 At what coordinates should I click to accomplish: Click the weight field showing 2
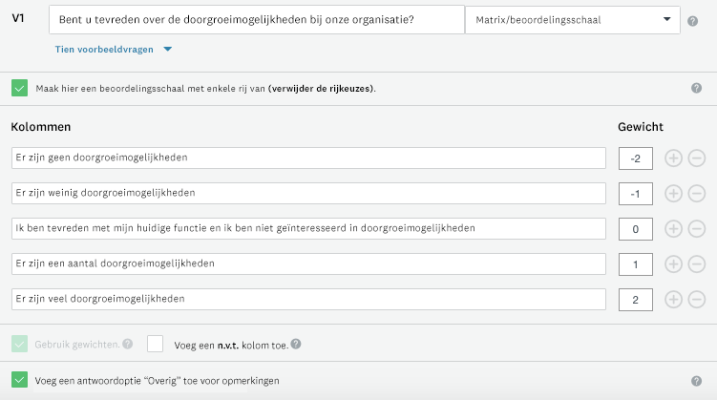[x=636, y=299]
